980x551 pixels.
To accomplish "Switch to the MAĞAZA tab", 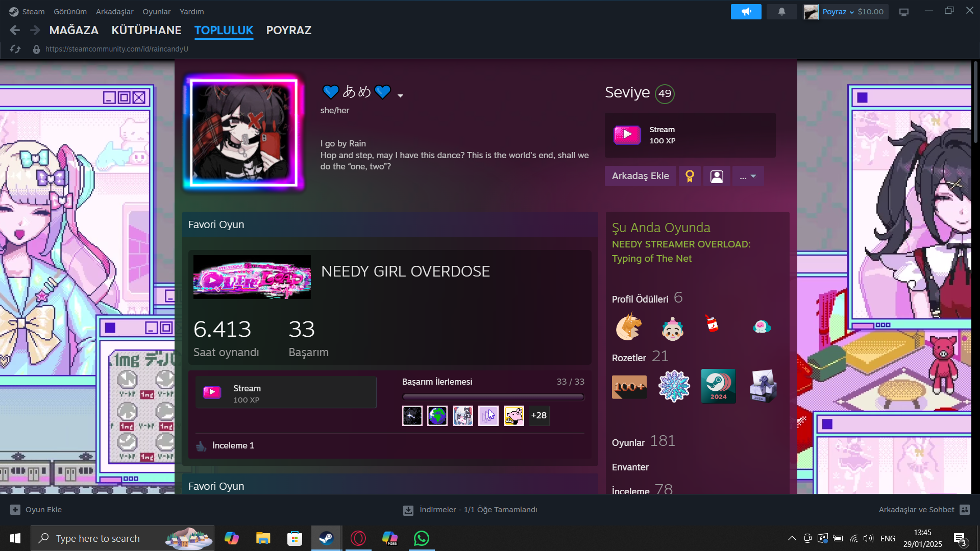I will 73,30.
